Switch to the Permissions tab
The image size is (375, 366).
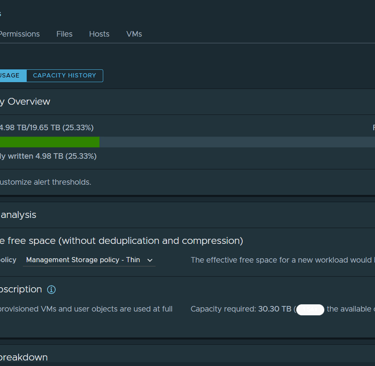(20, 34)
